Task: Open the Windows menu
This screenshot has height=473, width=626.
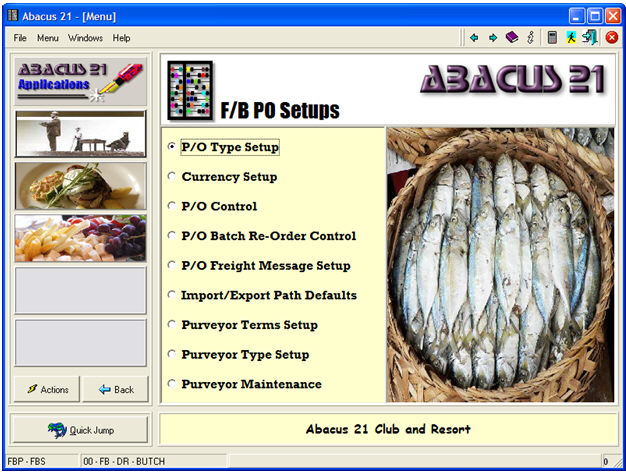Action: [x=85, y=38]
